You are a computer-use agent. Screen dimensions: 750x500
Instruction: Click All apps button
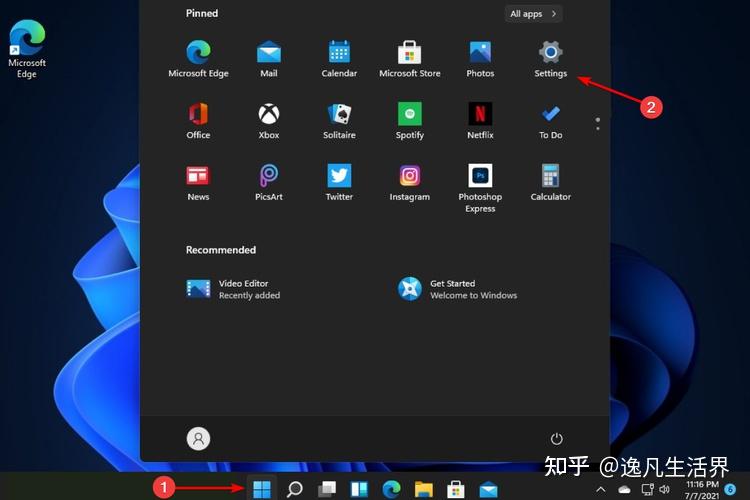pos(533,14)
